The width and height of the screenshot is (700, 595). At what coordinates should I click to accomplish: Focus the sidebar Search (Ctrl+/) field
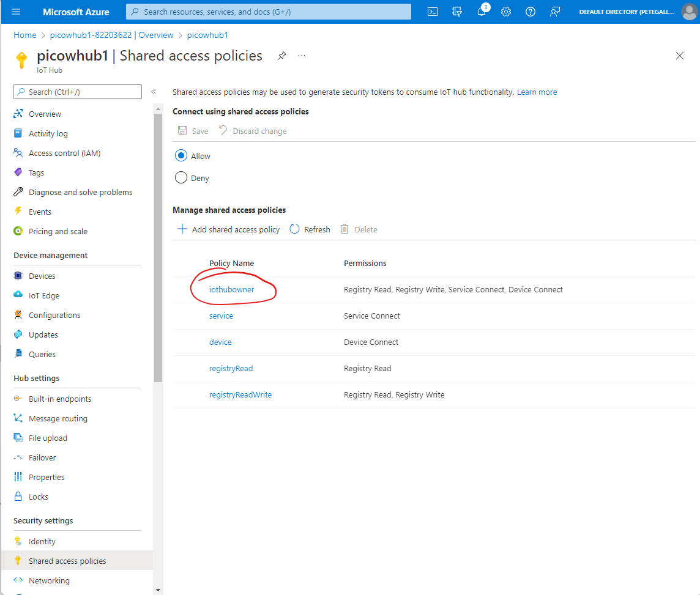78,92
